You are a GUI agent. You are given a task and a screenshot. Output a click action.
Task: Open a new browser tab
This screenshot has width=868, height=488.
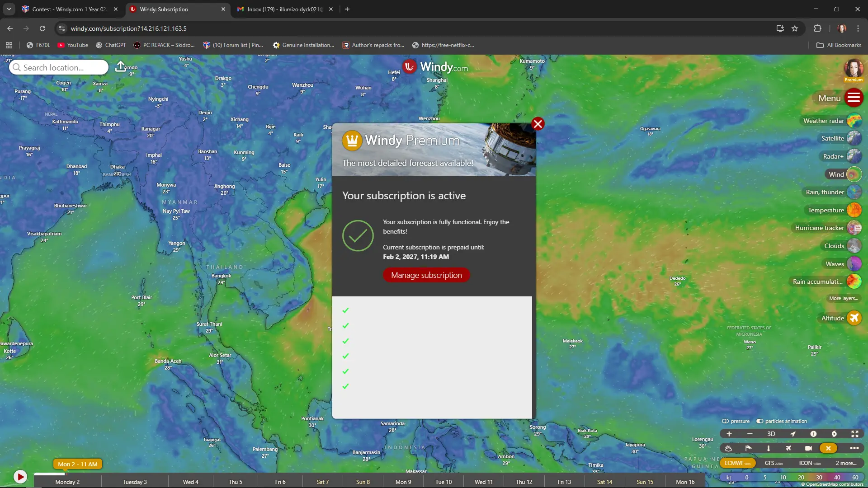[347, 9]
